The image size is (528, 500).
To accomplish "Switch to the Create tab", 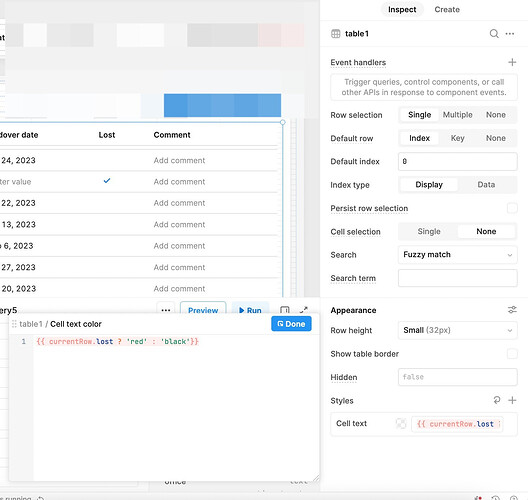I will click(447, 9).
